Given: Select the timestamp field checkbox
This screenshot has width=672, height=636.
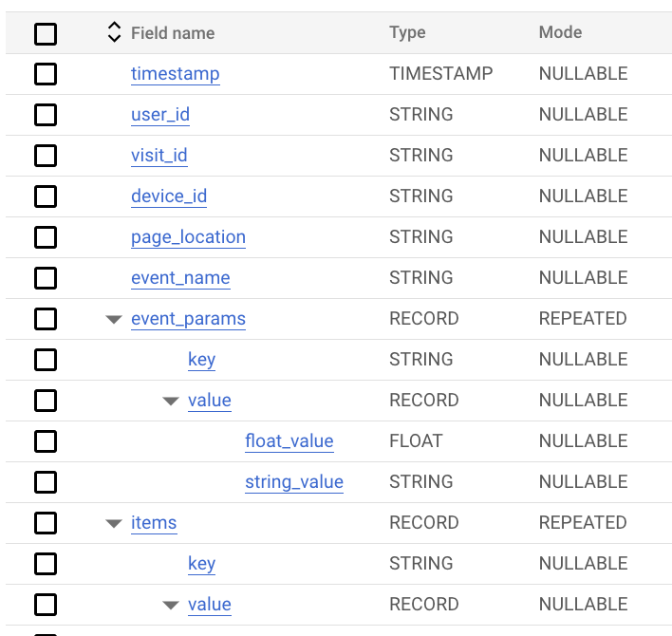Looking at the screenshot, I should 46,74.
